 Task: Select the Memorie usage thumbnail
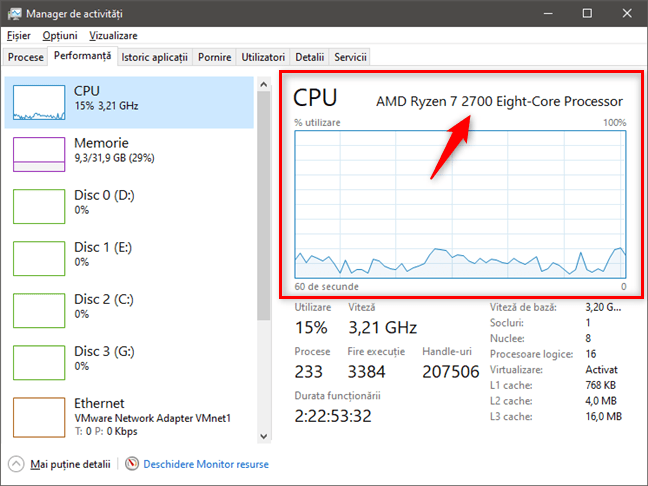[39, 154]
